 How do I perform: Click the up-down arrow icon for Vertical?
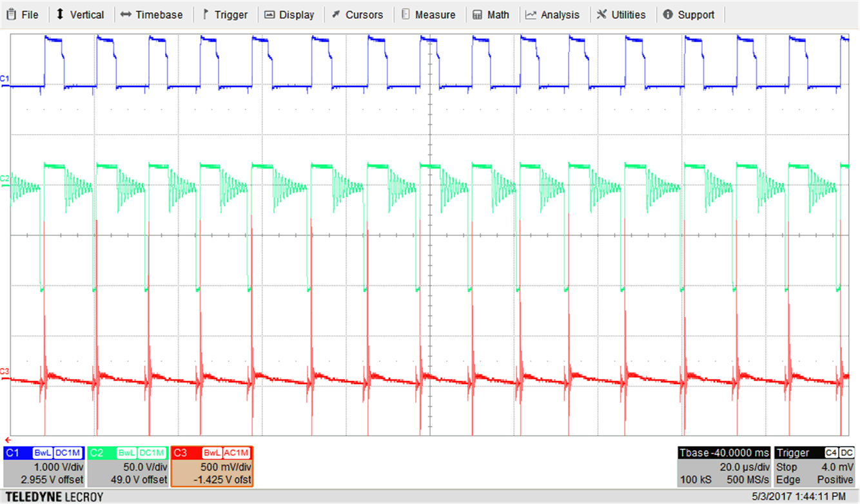click(60, 14)
